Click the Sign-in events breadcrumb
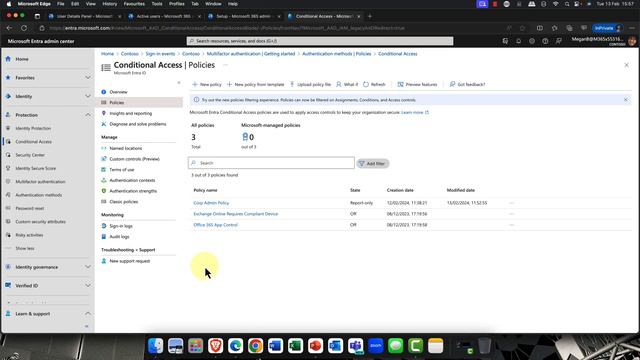 [x=160, y=54]
